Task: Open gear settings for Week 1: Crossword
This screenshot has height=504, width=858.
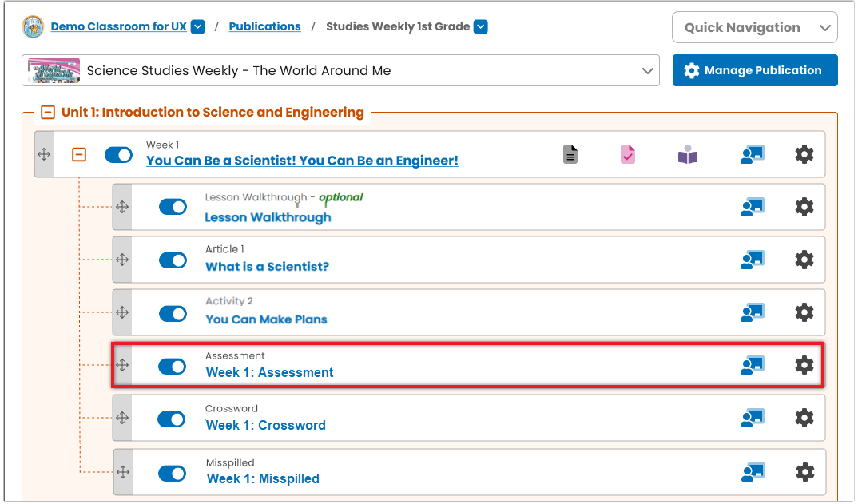Action: 804,418
